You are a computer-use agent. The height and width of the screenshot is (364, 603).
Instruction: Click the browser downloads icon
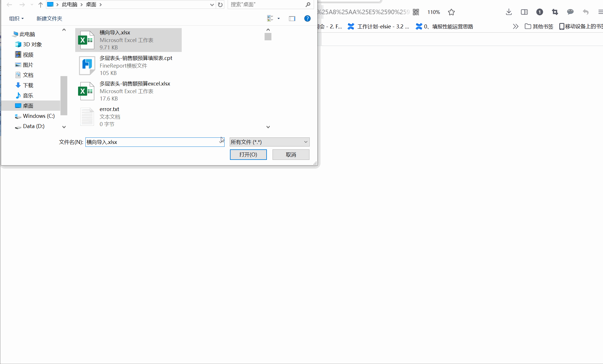(509, 12)
